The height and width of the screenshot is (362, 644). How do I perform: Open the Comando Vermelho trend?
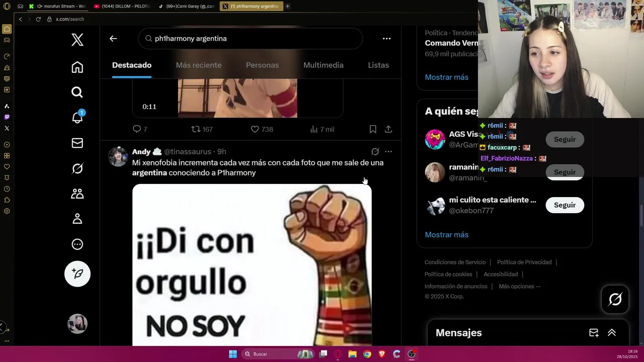click(x=451, y=43)
